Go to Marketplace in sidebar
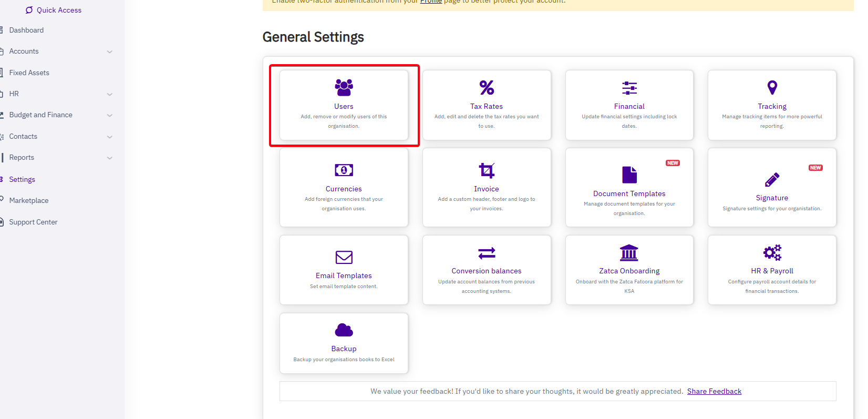 (29, 200)
